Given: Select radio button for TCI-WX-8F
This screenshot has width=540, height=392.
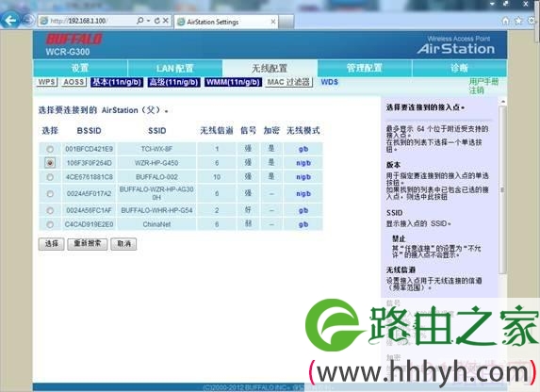Looking at the screenshot, I should point(50,149).
